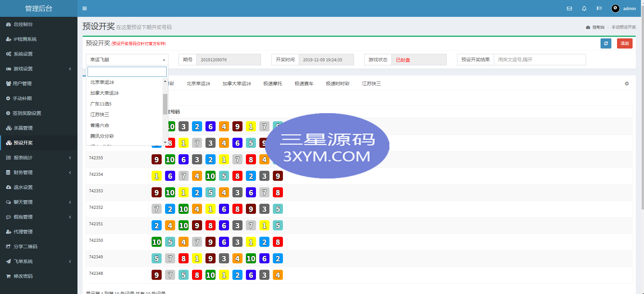
Task: Switch to the 极速赛车 tab
Action: (x=304, y=84)
